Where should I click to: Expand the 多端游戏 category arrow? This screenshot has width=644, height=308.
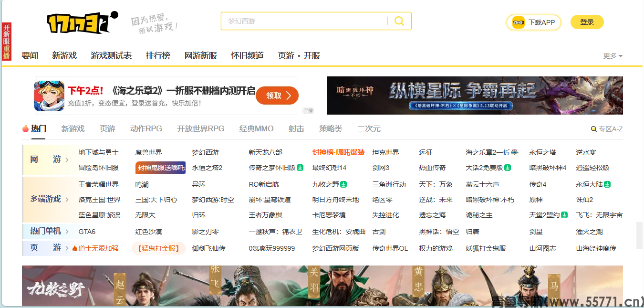click(x=67, y=200)
